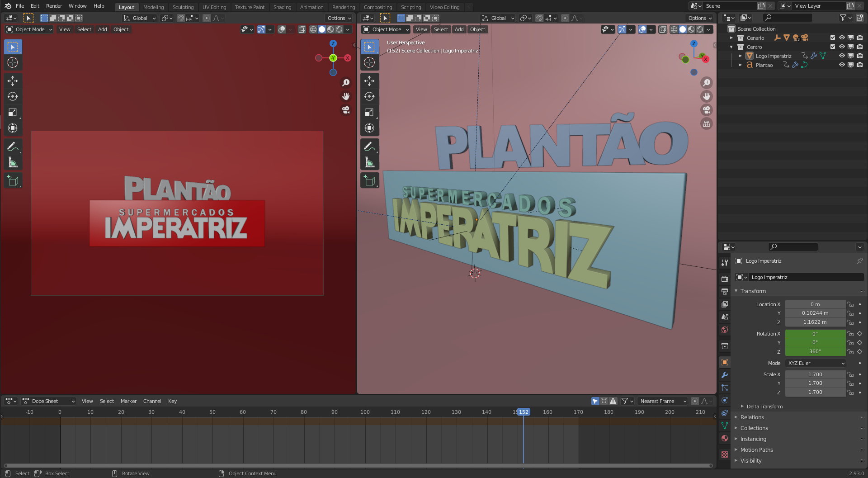Select the Cursor tool in left viewport

[x=13, y=62]
